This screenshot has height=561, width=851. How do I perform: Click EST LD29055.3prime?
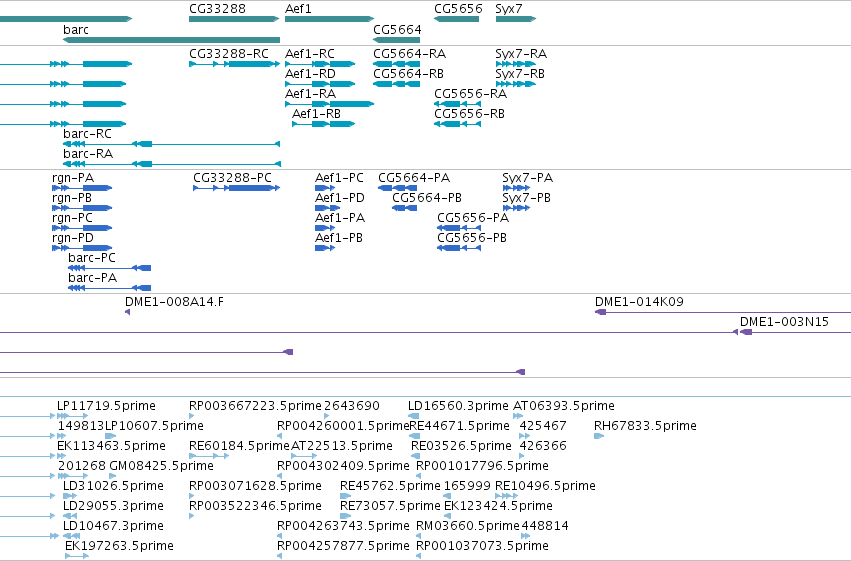tap(70, 517)
